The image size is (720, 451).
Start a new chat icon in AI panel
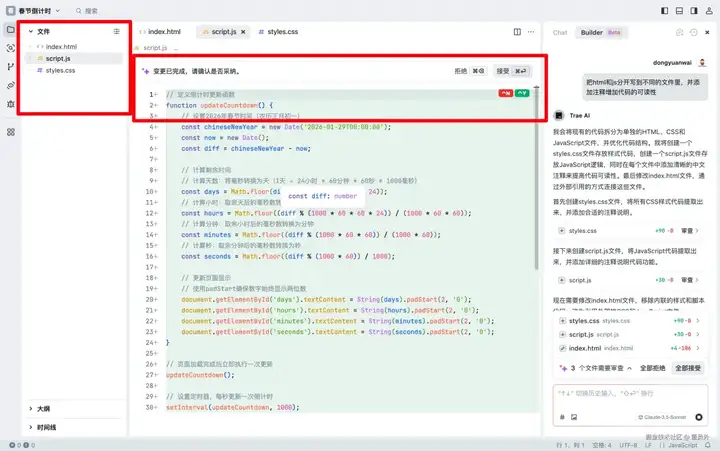click(x=680, y=32)
